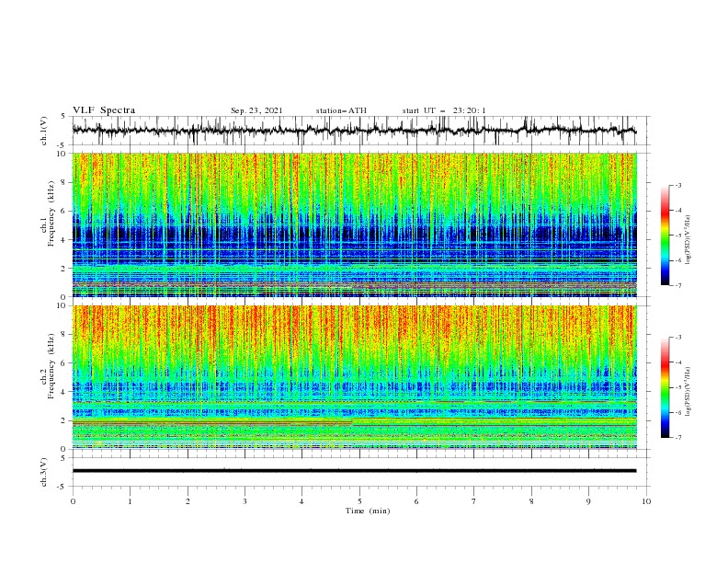Click the 'ch.1(V)' axis label
Viewport: 728px width, 563px height.
click(44, 131)
